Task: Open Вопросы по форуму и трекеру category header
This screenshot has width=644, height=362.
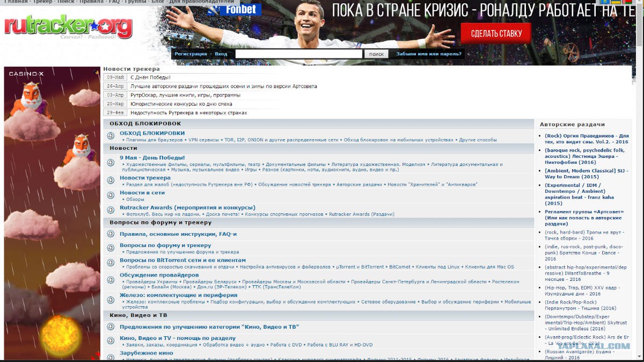Action: coord(160,222)
